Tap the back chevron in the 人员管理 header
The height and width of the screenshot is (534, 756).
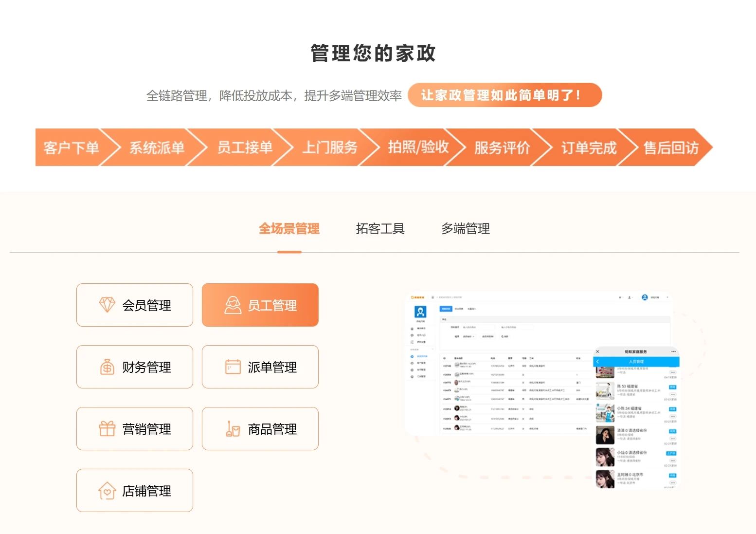[597, 362]
